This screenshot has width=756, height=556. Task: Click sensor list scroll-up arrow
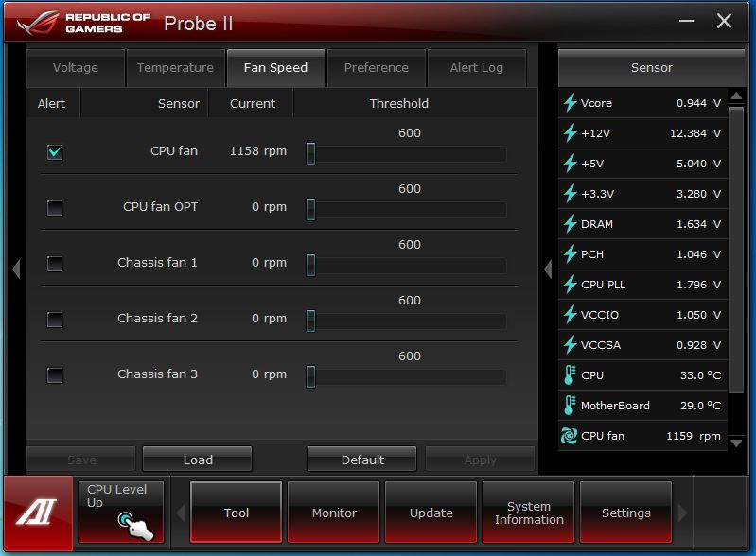(736, 96)
